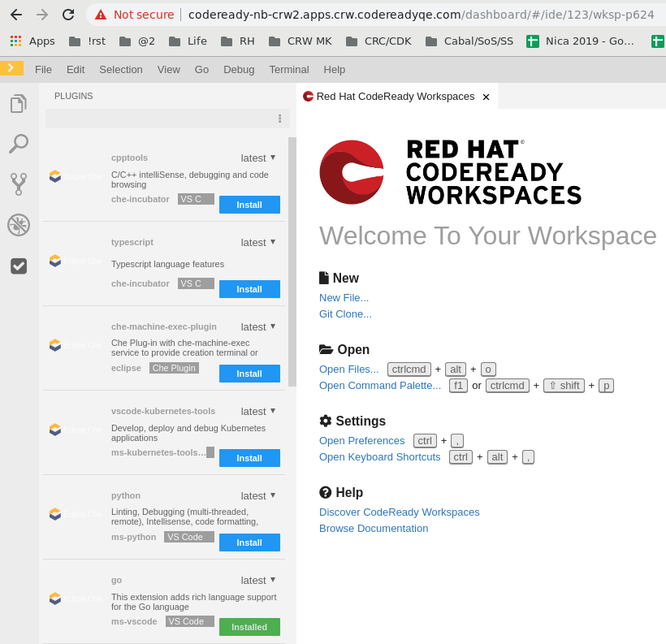Open the Selection menu

click(x=121, y=69)
